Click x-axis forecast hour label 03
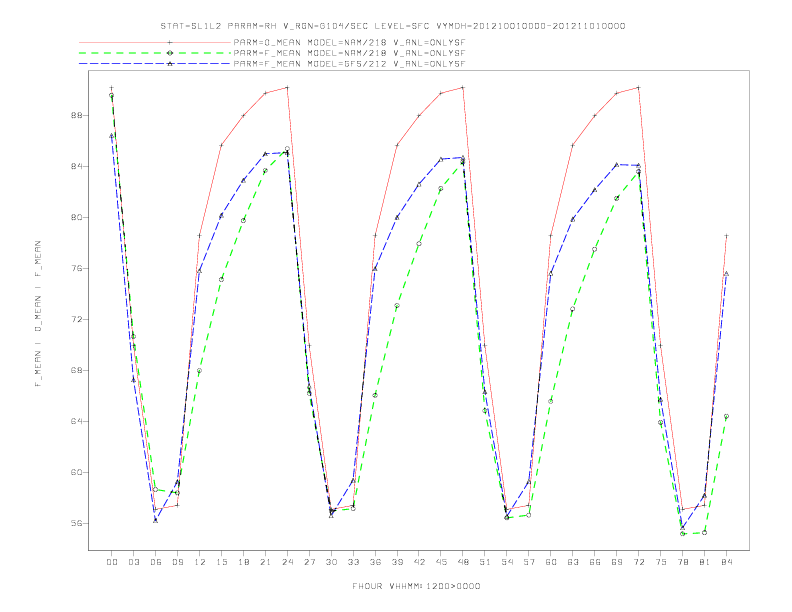 click(133, 562)
